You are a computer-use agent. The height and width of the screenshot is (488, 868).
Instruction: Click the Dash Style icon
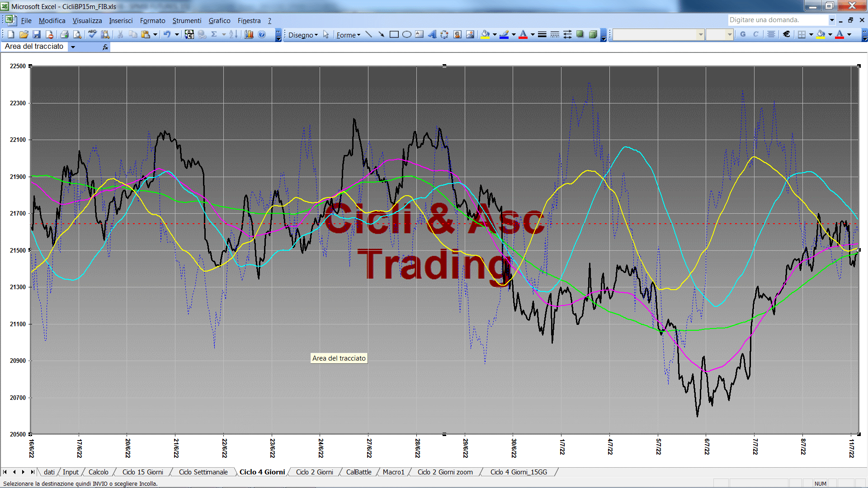click(555, 34)
